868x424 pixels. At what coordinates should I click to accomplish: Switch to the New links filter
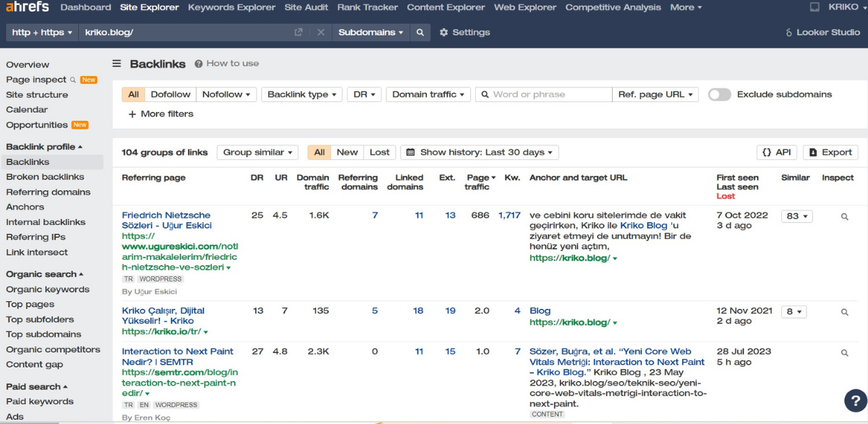tap(347, 152)
